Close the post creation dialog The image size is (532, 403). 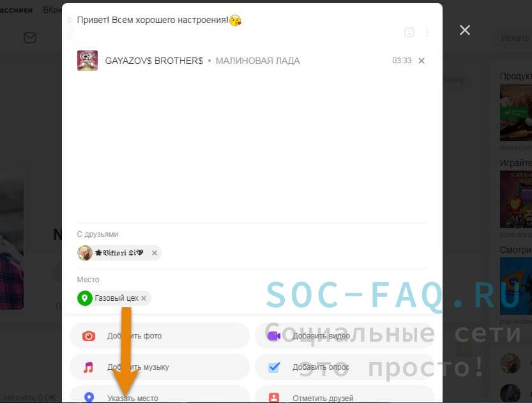click(x=464, y=30)
